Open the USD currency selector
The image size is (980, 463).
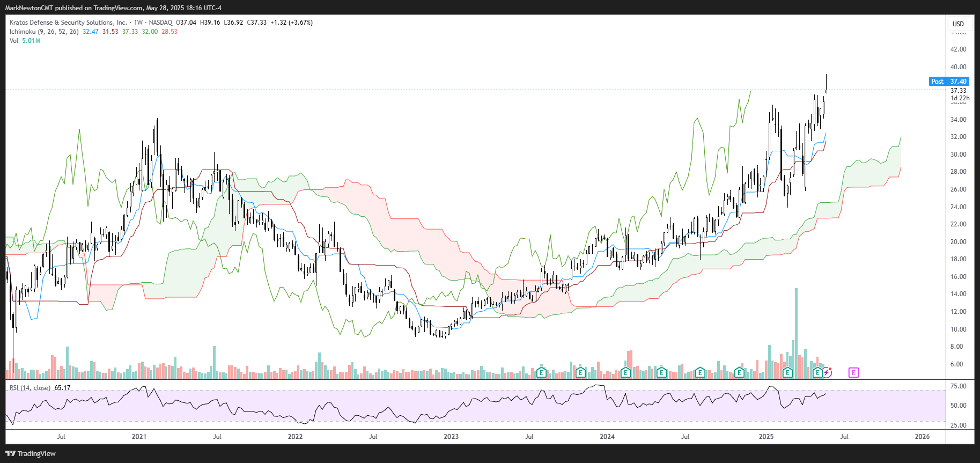tap(958, 24)
